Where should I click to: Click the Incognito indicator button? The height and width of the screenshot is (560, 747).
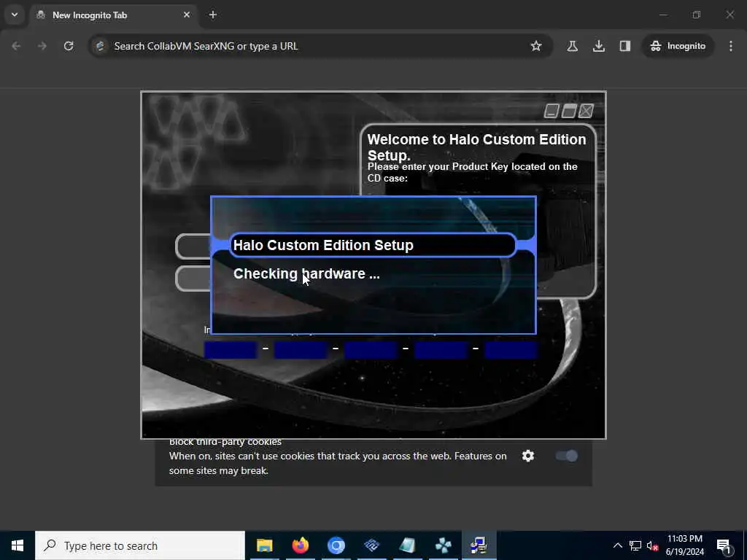(678, 46)
